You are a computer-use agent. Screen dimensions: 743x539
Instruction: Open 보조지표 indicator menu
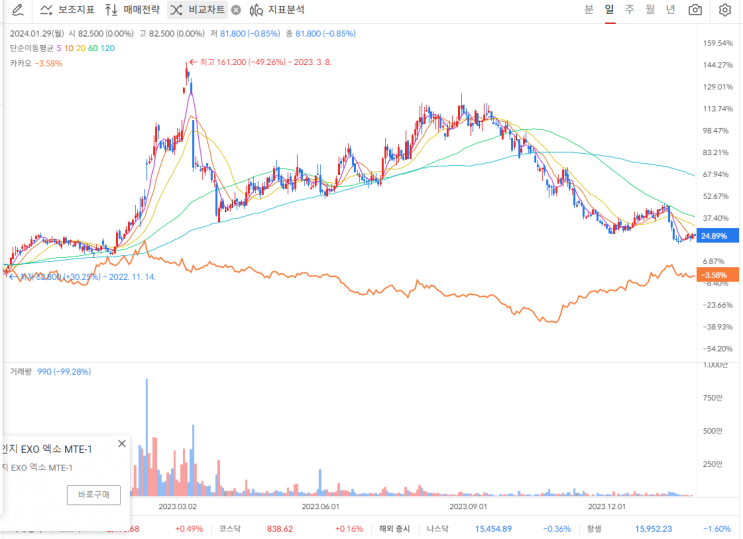pos(67,10)
